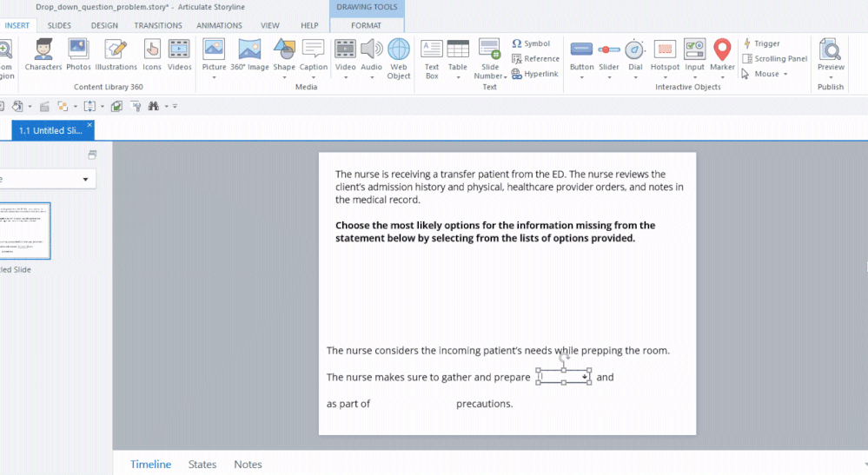Screen dimensions: 868x475
Task: Open the HELP ribbon tab
Action: pos(309,25)
